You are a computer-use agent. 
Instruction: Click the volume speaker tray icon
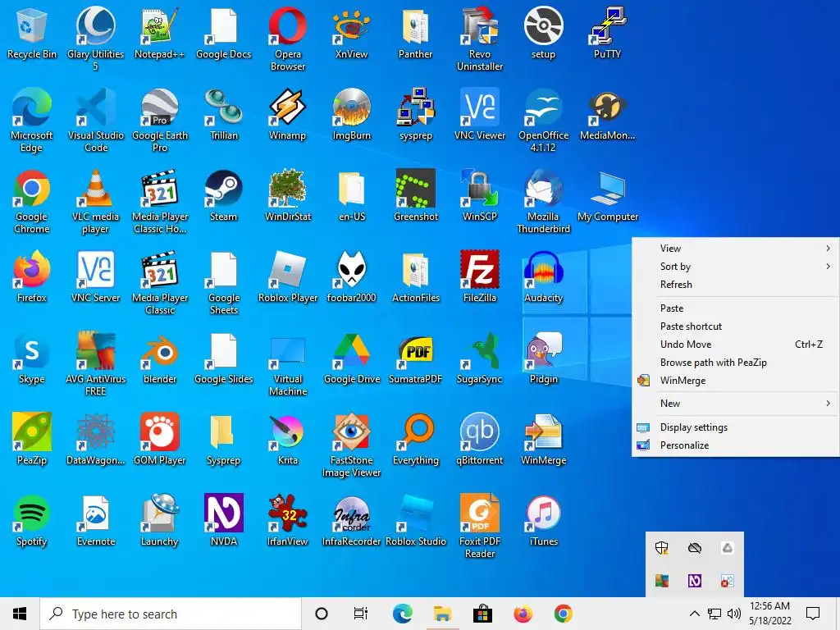click(734, 614)
